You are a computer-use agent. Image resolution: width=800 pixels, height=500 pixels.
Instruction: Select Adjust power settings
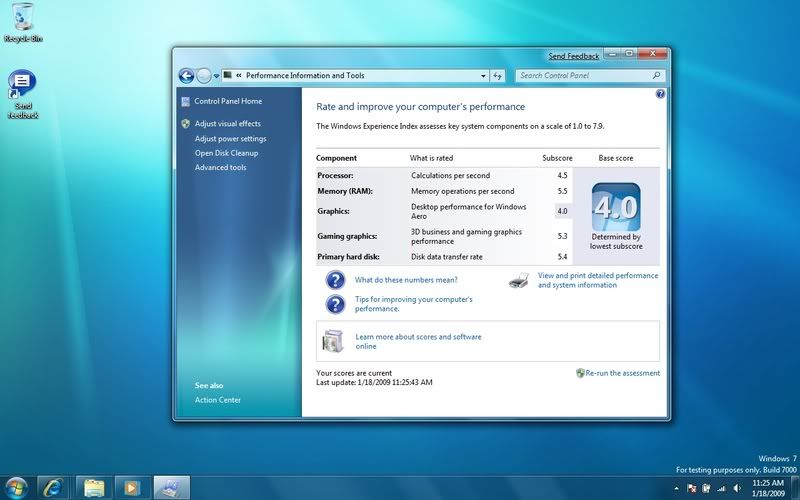[x=230, y=139]
